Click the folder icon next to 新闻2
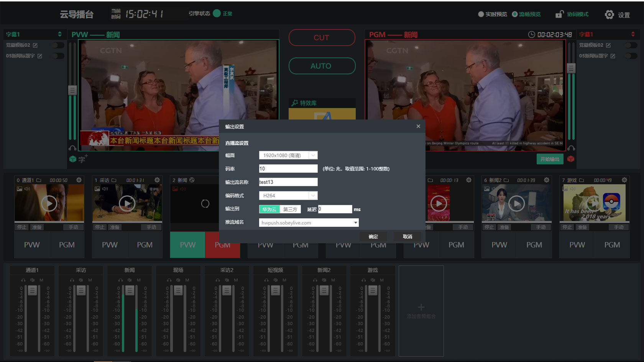The width and height of the screenshot is (644, 362). [506, 180]
